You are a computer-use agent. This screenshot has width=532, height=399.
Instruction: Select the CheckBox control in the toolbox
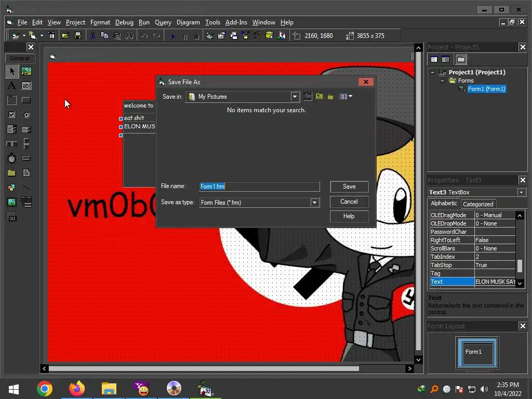click(12, 115)
